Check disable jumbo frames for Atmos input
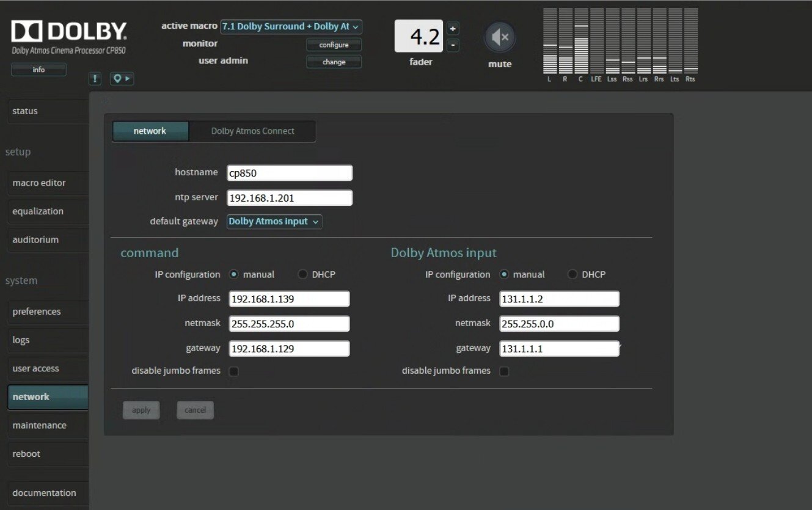The height and width of the screenshot is (510, 812). [x=504, y=371]
